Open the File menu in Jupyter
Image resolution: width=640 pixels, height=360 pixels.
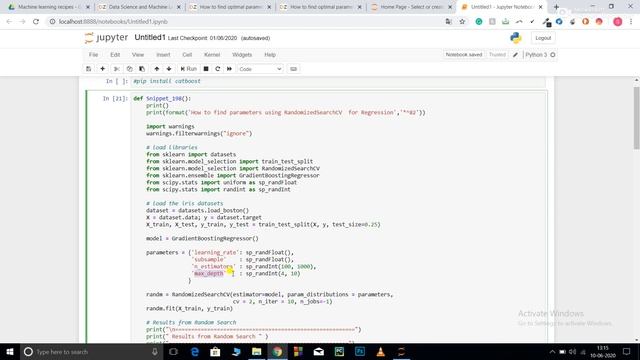click(x=93, y=55)
